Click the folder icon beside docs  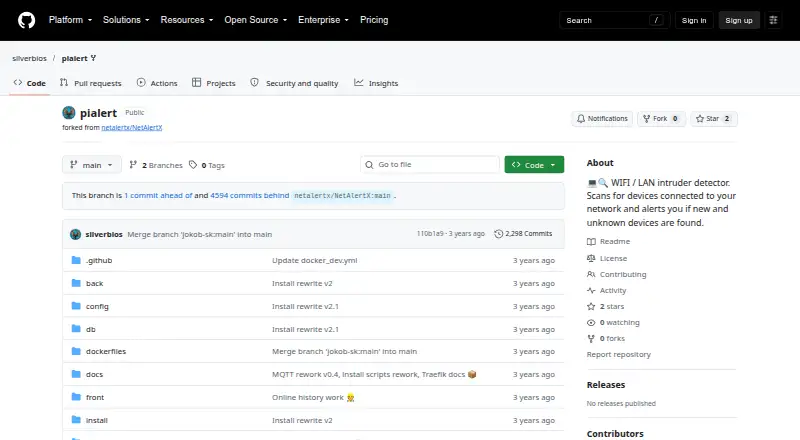[x=76, y=374]
